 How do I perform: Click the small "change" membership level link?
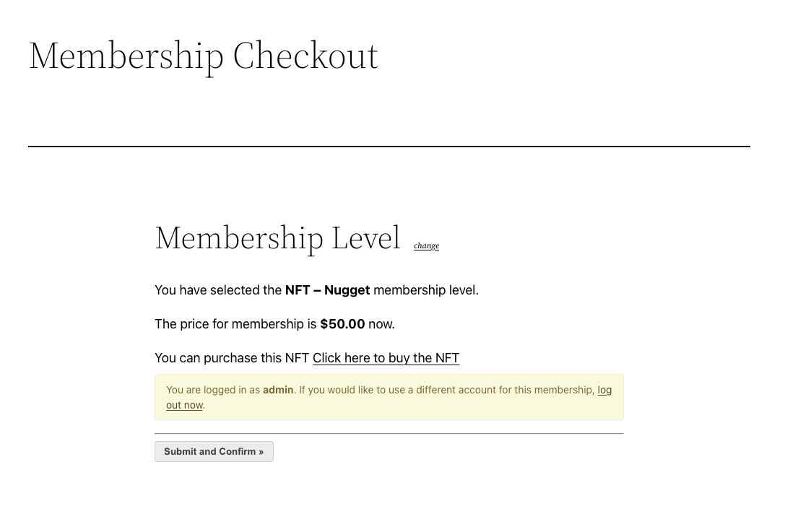(x=426, y=246)
